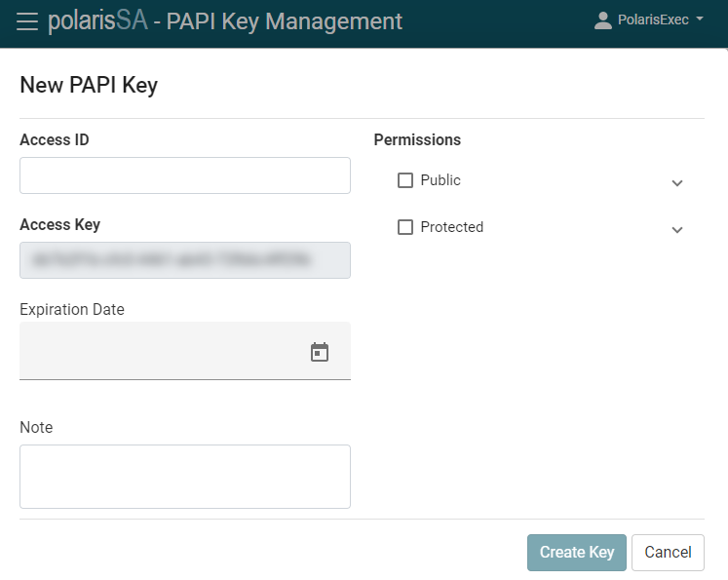Click the blurred Access Key field

point(185,260)
